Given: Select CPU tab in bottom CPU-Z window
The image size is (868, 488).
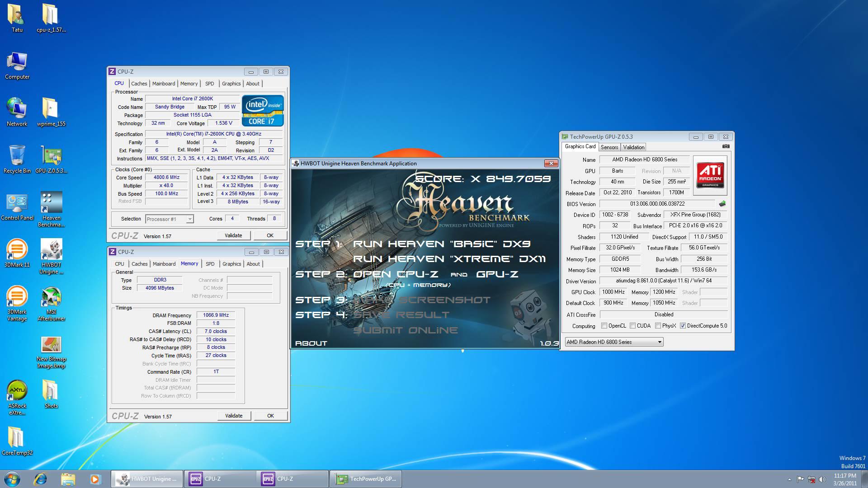Looking at the screenshot, I should 119,264.
